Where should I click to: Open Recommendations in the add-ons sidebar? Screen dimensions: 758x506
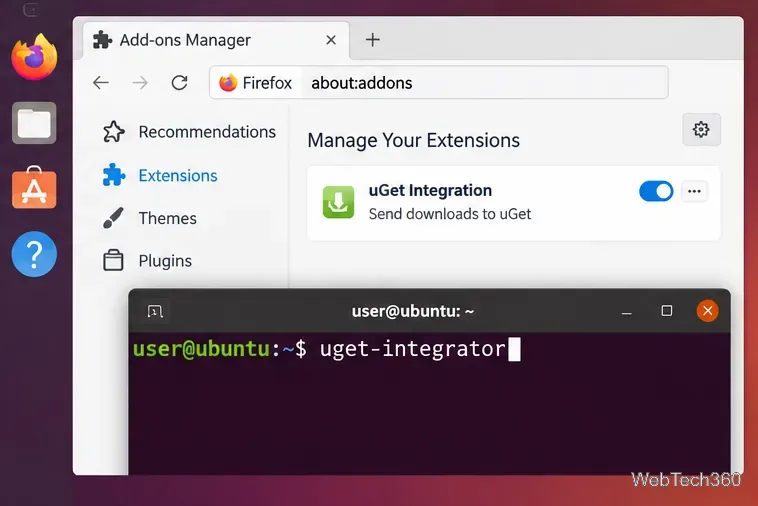[190, 132]
